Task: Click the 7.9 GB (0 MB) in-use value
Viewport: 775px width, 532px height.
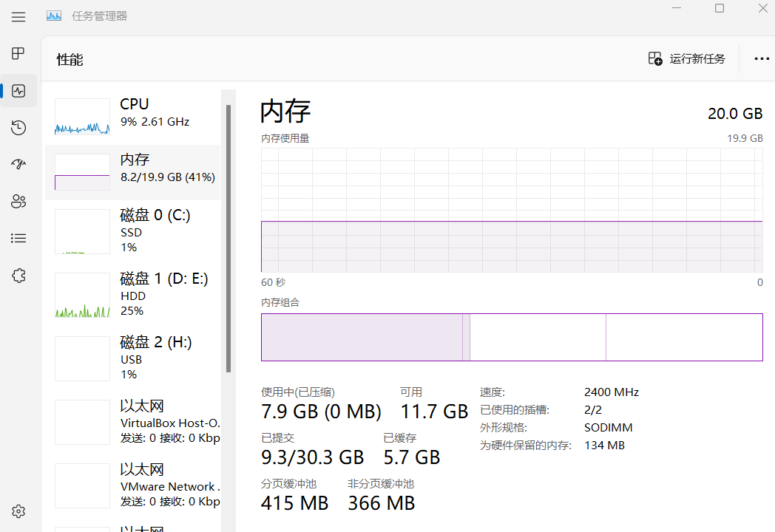Action: click(x=321, y=412)
